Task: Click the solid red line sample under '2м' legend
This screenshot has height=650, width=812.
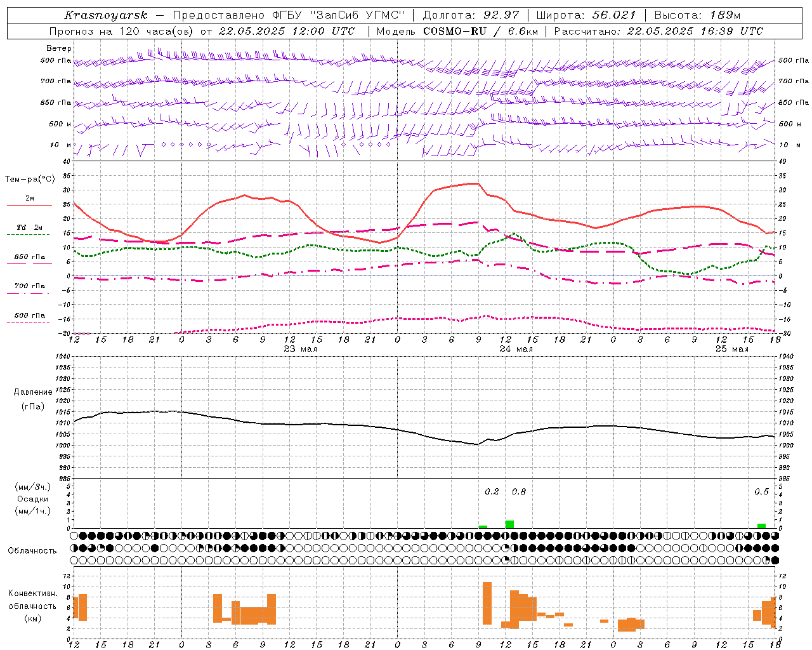Action: pos(29,206)
